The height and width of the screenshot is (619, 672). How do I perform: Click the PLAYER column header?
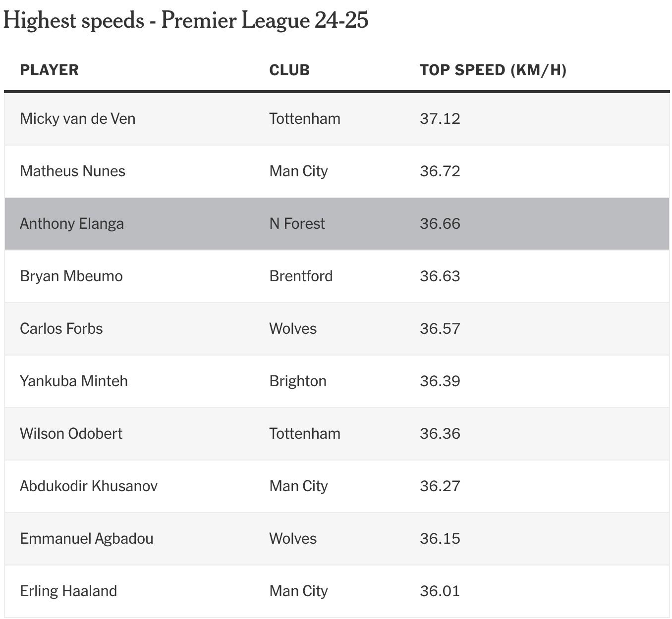(x=49, y=70)
